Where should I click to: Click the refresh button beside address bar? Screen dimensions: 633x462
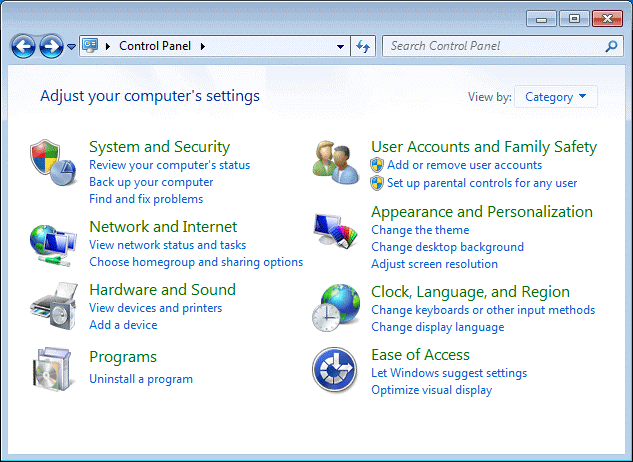pyautogui.click(x=363, y=46)
